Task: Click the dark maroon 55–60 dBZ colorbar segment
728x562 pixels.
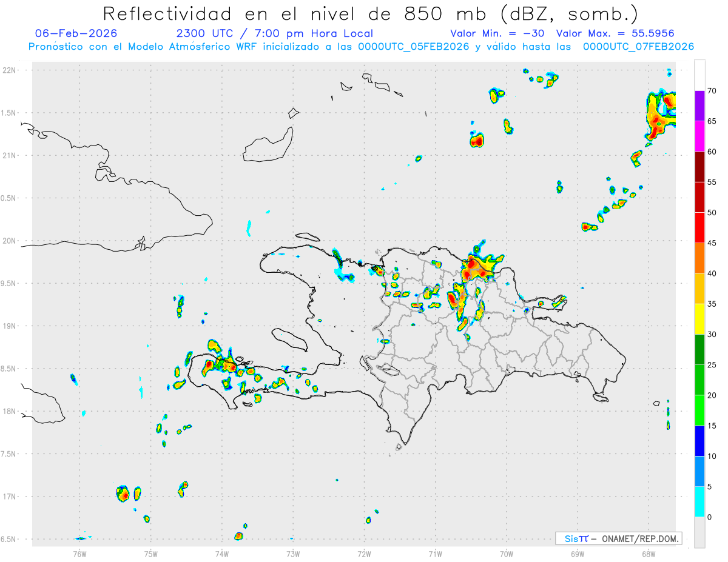Action: (699, 167)
